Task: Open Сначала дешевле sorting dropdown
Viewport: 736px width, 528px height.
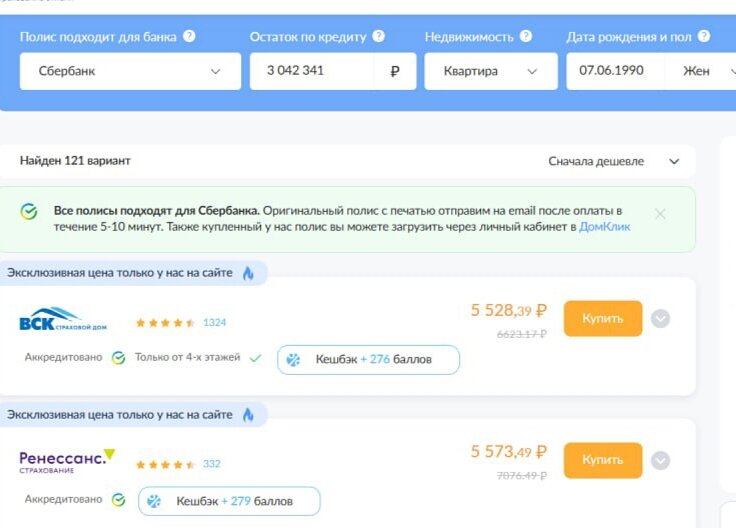Action: point(613,161)
